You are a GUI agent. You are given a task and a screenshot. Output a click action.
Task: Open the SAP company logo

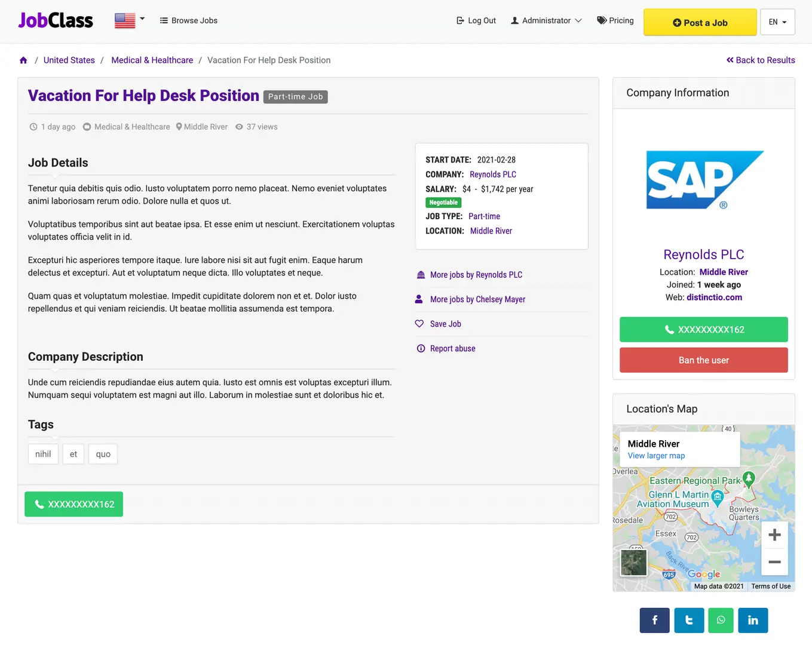coord(704,180)
